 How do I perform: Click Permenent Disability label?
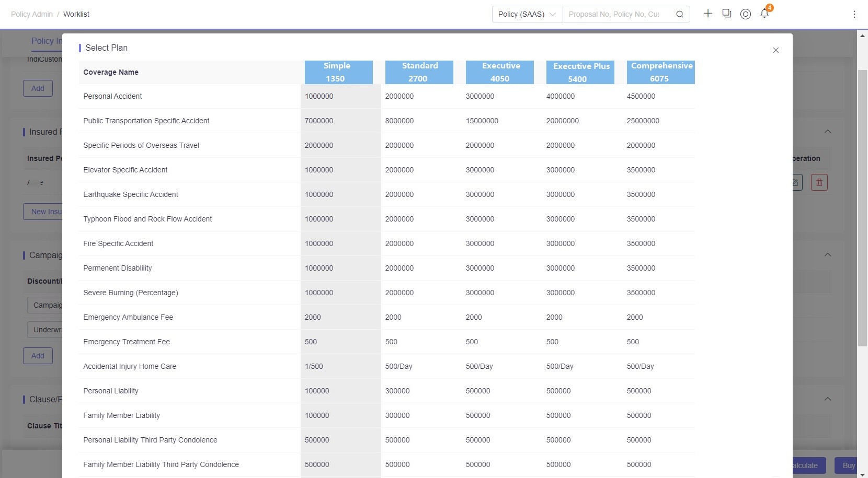[x=118, y=268]
